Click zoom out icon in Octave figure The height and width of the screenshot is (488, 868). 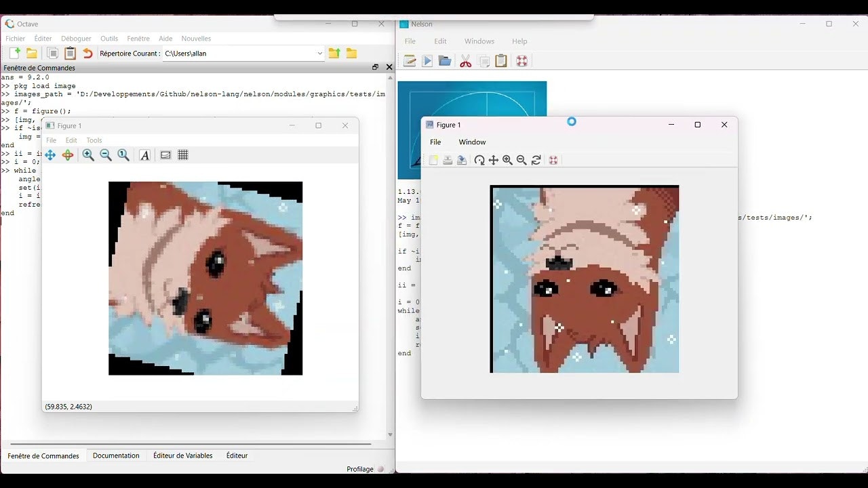point(106,155)
